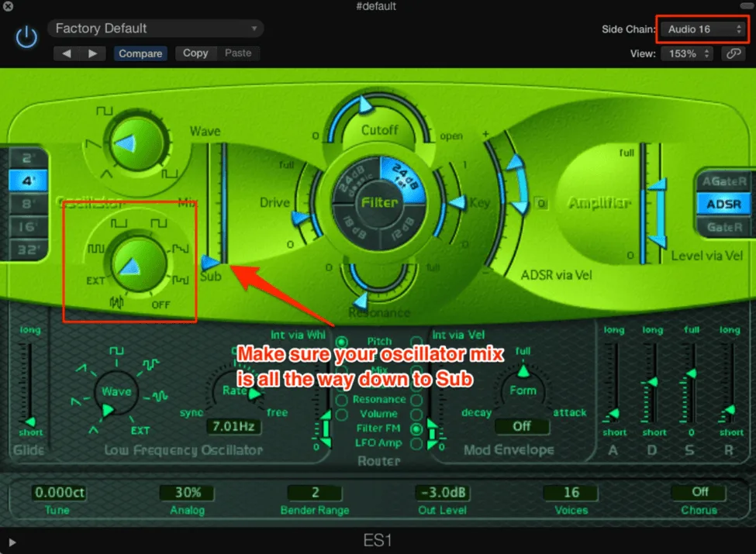
Task: Go to the previous preset
Action: [66, 53]
